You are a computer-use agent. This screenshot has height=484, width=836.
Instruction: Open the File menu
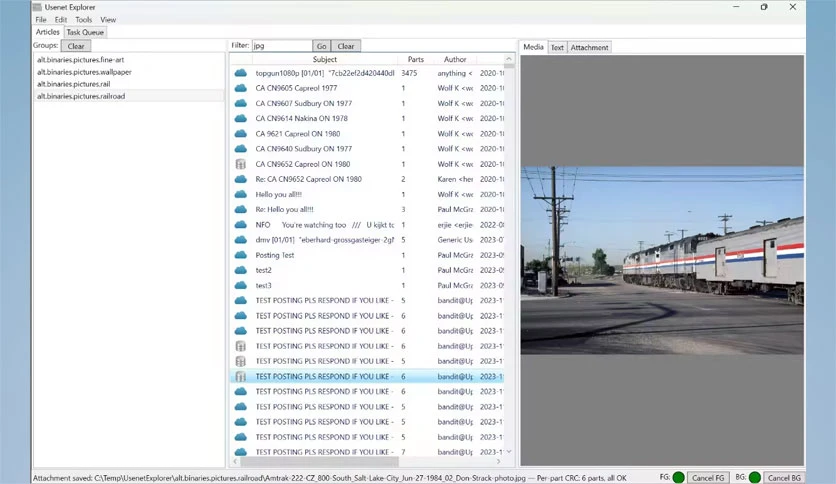pos(41,20)
